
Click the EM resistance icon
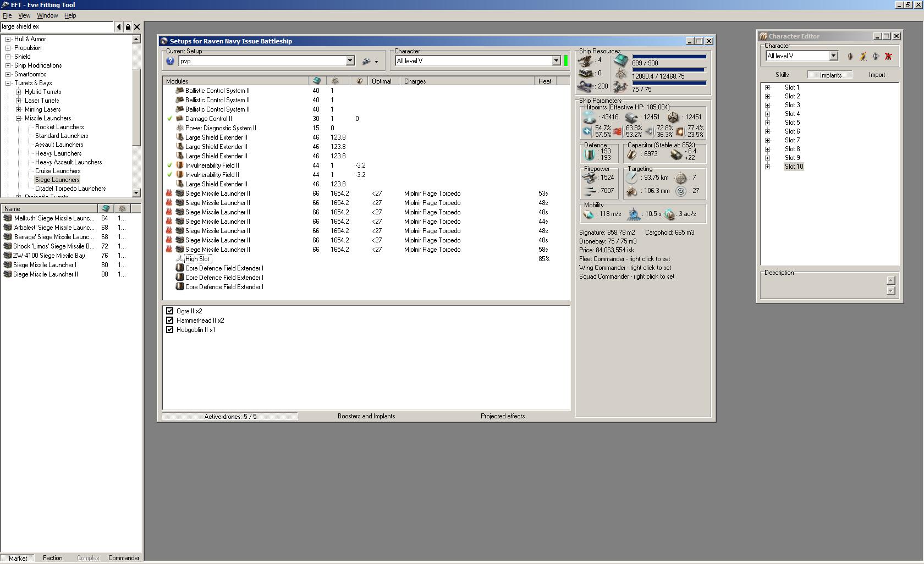tap(587, 131)
